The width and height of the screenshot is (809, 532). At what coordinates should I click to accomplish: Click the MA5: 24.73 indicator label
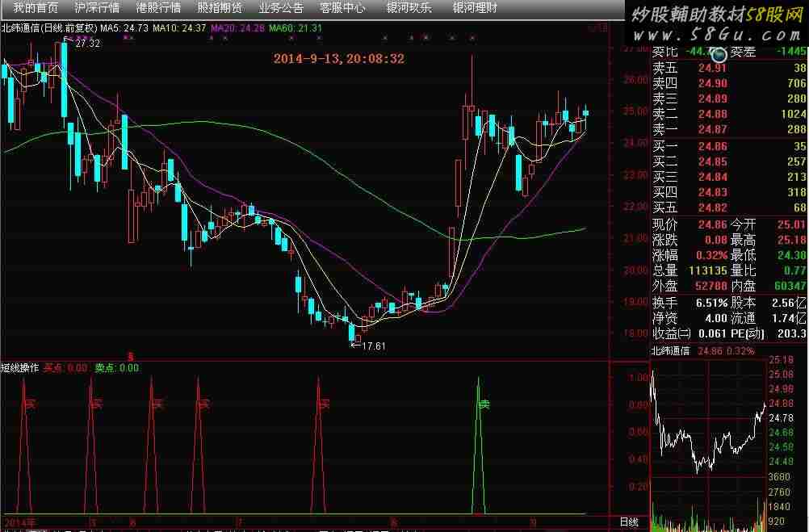click(x=124, y=28)
